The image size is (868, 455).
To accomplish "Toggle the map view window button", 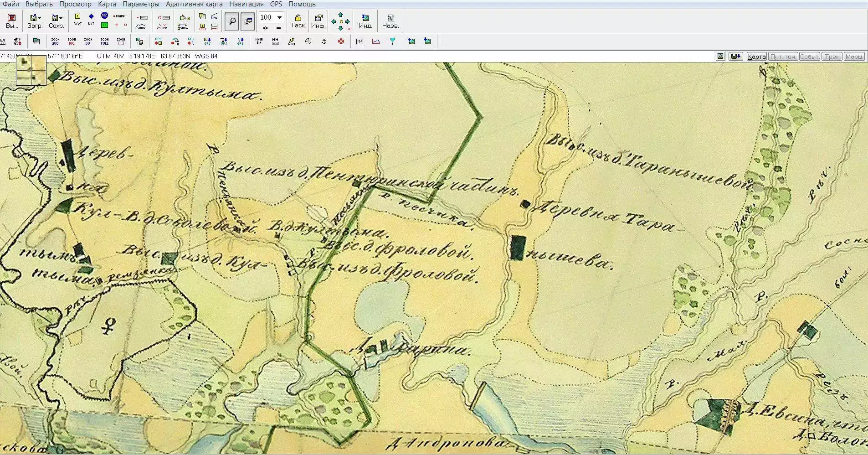I will 247,22.
